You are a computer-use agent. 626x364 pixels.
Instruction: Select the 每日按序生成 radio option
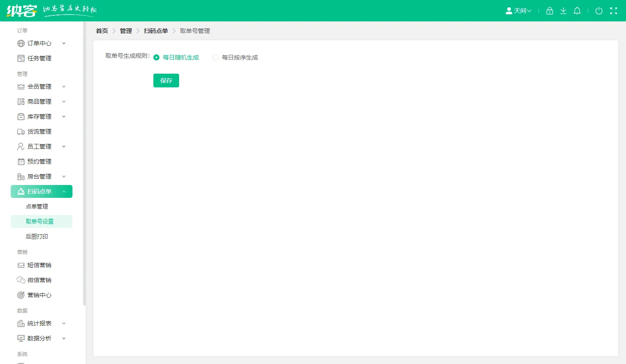(x=216, y=57)
